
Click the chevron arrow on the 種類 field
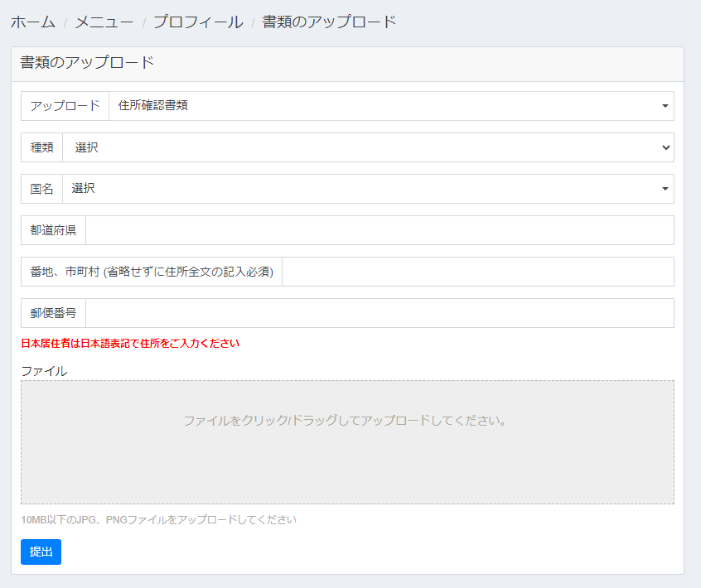665,147
